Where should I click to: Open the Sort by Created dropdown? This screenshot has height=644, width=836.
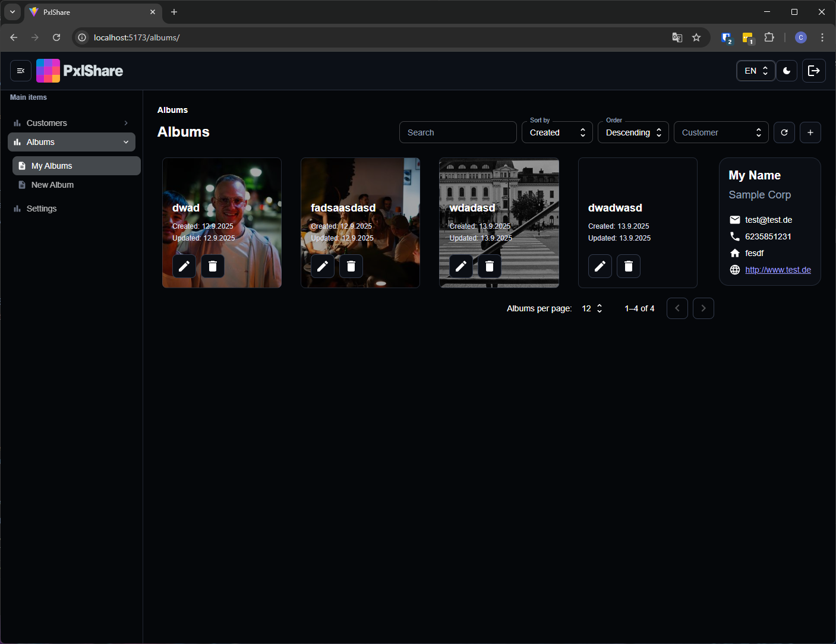[x=557, y=132]
